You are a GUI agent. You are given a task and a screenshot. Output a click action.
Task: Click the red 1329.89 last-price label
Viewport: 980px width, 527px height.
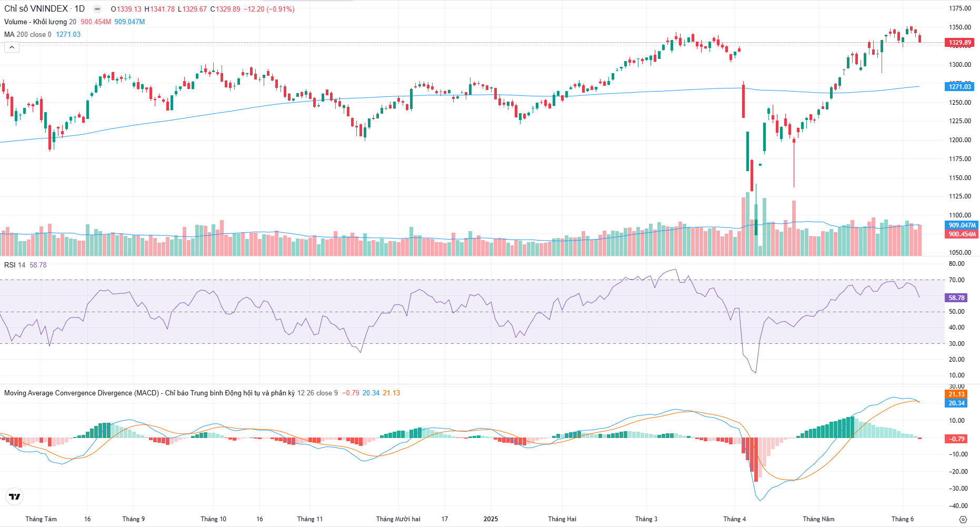coord(959,43)
